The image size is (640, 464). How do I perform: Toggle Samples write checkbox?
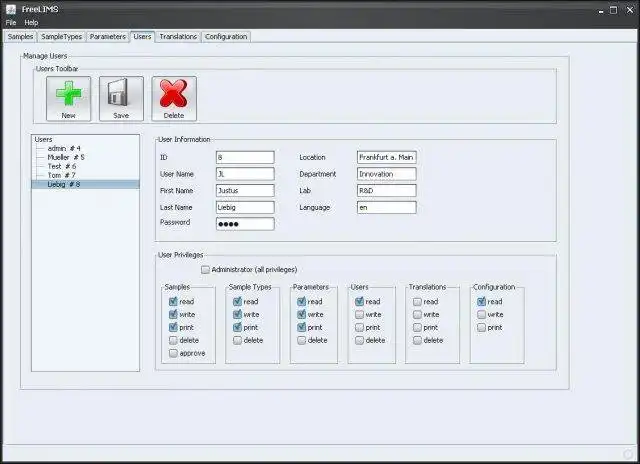173,314
